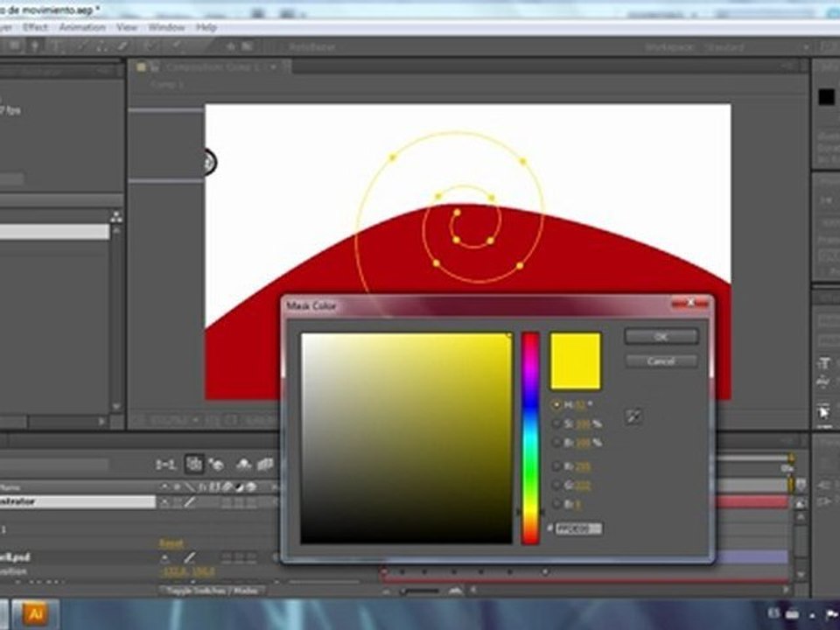
Task: Click the Draft 3D timeline icon
Action: (216, 465)
